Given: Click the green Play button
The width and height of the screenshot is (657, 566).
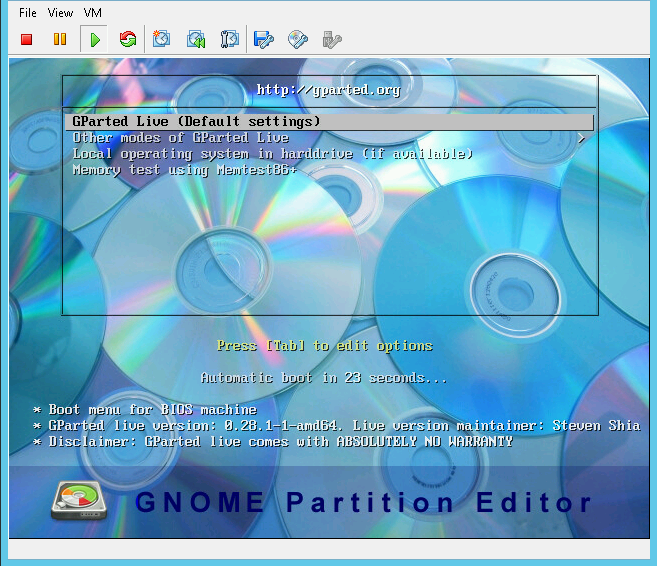Looking at the screenshot, I should coord(95,40).
